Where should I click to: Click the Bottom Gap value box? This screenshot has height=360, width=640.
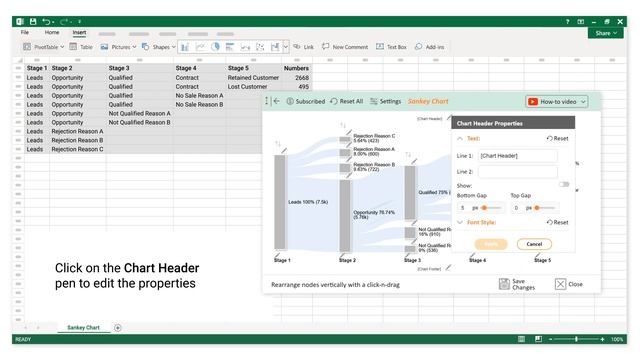pos(463,208)
